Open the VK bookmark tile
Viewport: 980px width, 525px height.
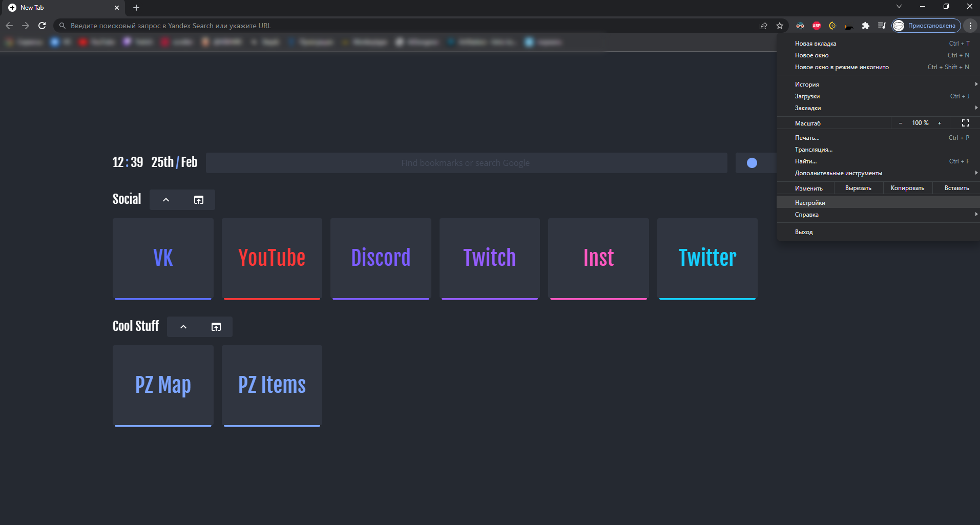pyautogui.click(x=163, y=259)
